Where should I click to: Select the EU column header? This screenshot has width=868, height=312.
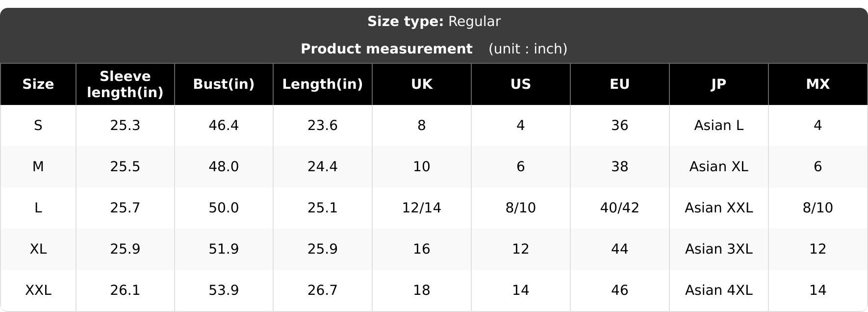pyautogui.click(x=620, y=84)
